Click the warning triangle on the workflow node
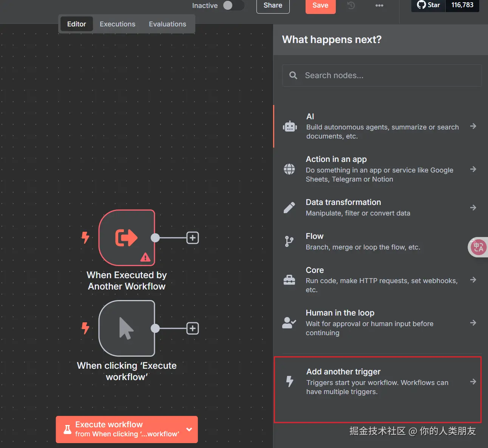This screenshot has width=488, height=448. 145,257
